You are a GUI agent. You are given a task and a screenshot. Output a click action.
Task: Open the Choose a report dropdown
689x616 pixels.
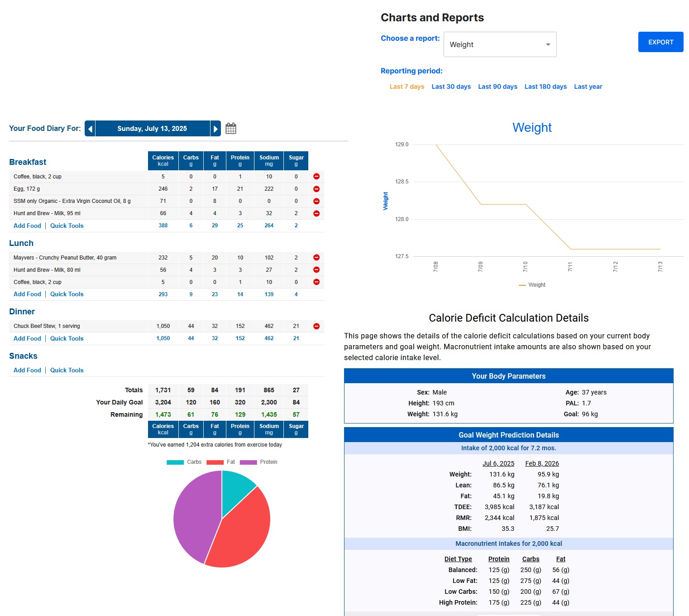pos(500,44)
